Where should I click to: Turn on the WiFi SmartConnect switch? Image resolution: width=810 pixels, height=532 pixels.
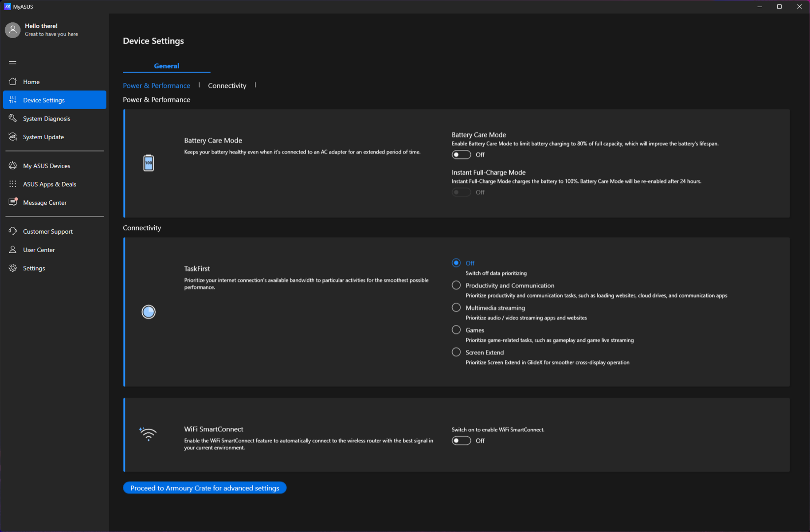461,441
